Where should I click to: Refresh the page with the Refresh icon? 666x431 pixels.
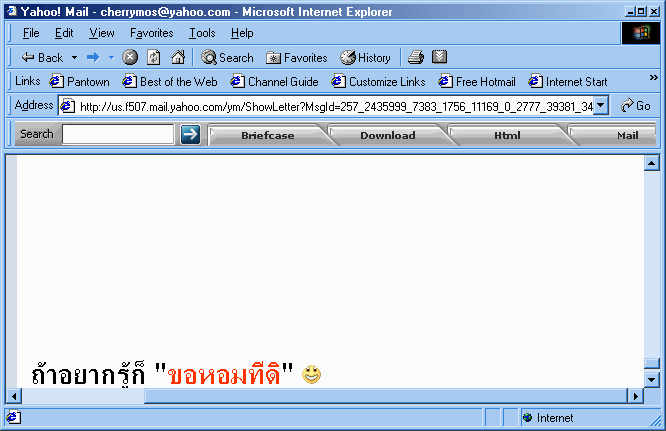154,57
